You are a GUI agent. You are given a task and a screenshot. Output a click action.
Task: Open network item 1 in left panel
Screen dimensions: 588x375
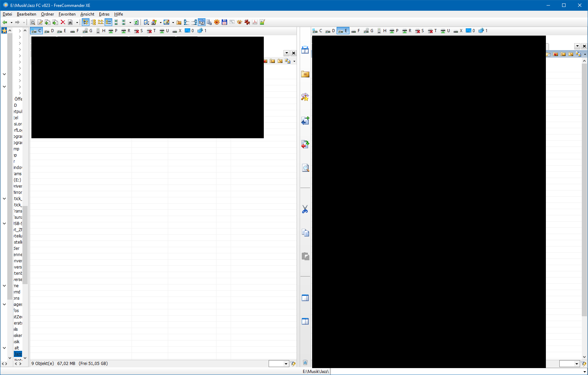202,31
